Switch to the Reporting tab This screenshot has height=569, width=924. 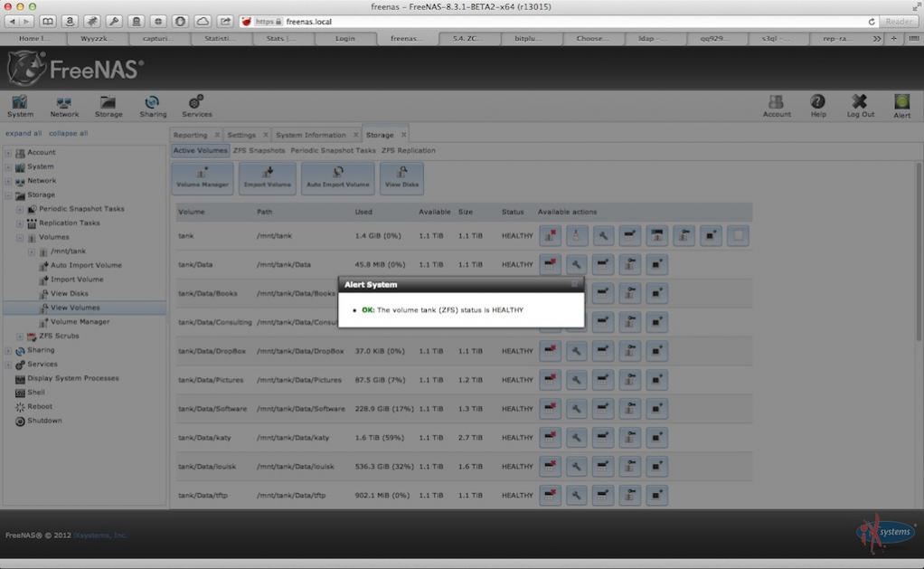tap(191, 135)
